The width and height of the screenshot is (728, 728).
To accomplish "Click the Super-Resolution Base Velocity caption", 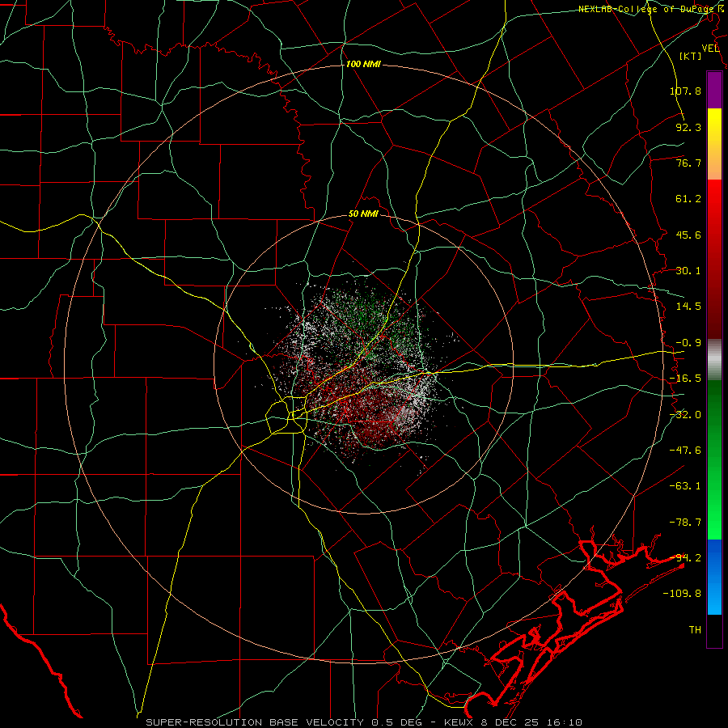I will point(364,722).
